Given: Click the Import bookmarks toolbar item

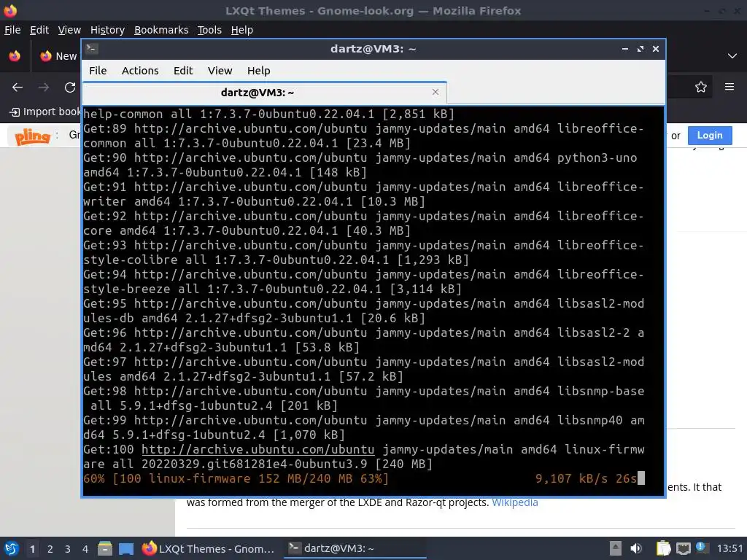Looking at the screenshot, I should (45, 112).
